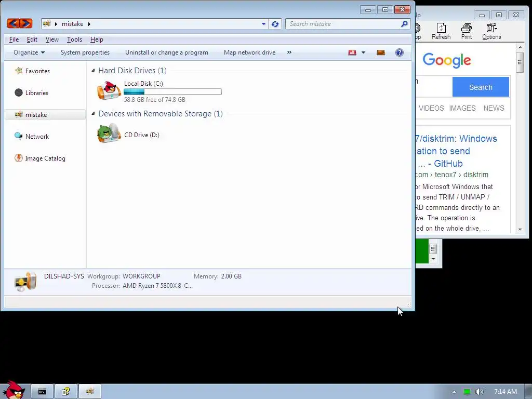
Task: Click the green panel scrollbar down arrow
Action: point(433,259)
